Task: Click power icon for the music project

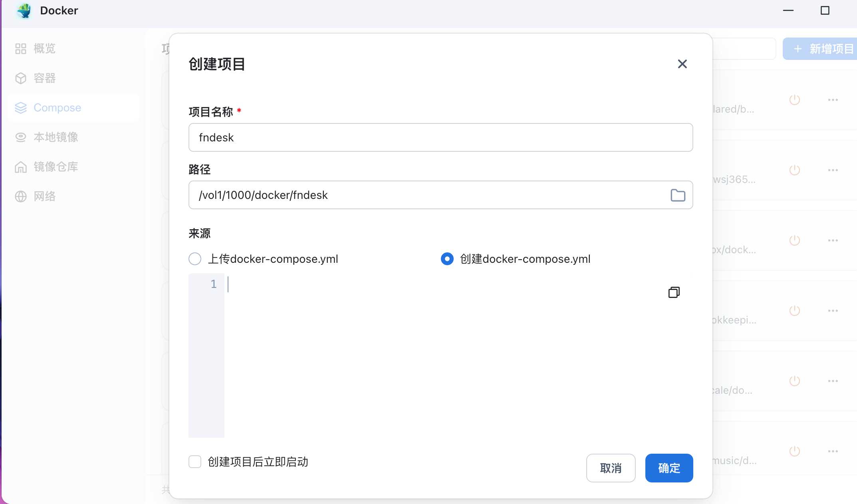Action: (794, 451)
